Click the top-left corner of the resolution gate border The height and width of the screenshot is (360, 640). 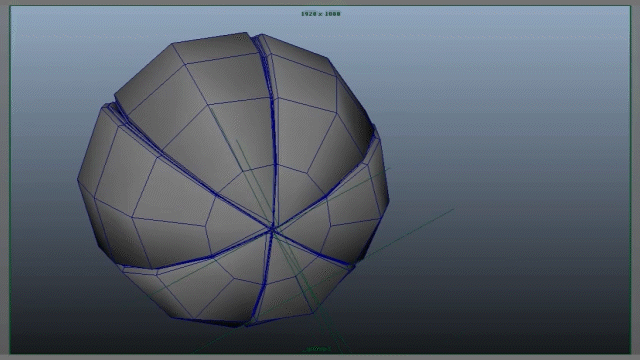[10, 6]
